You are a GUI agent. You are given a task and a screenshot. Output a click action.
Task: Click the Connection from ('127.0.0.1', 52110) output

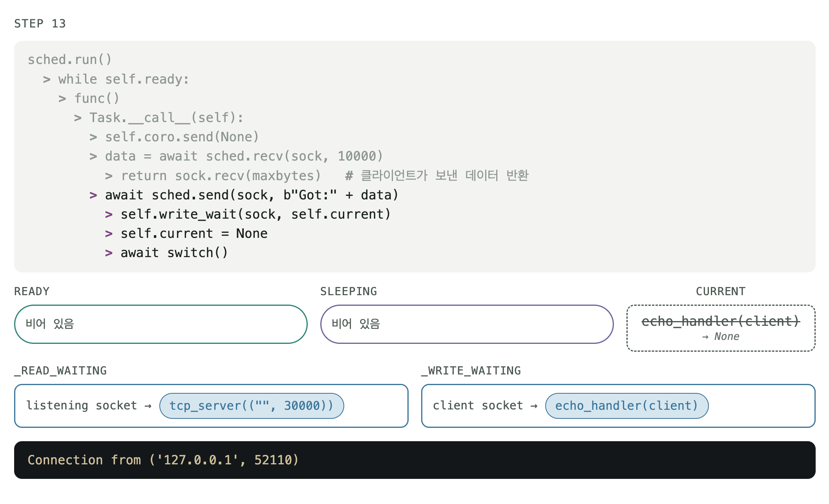[163, 460]
